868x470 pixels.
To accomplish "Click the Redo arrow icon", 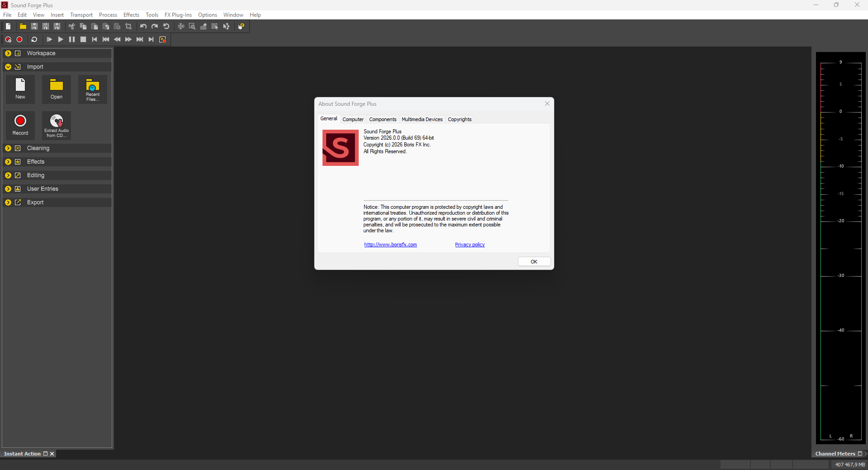I will click(155, 26).
